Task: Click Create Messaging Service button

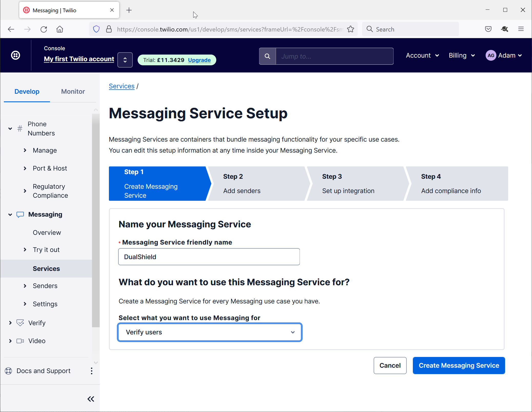Action: [x=459, y=366]
